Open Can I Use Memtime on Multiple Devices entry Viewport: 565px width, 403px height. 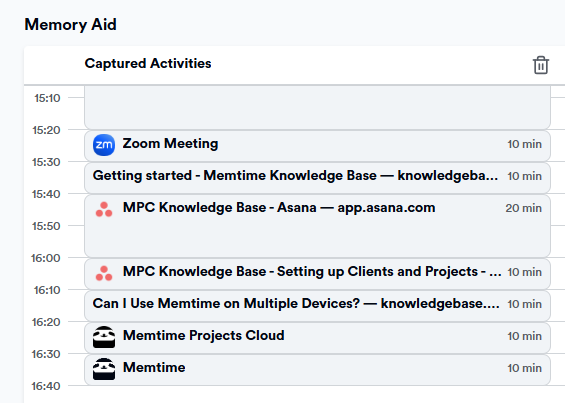[x=317, y=306]
